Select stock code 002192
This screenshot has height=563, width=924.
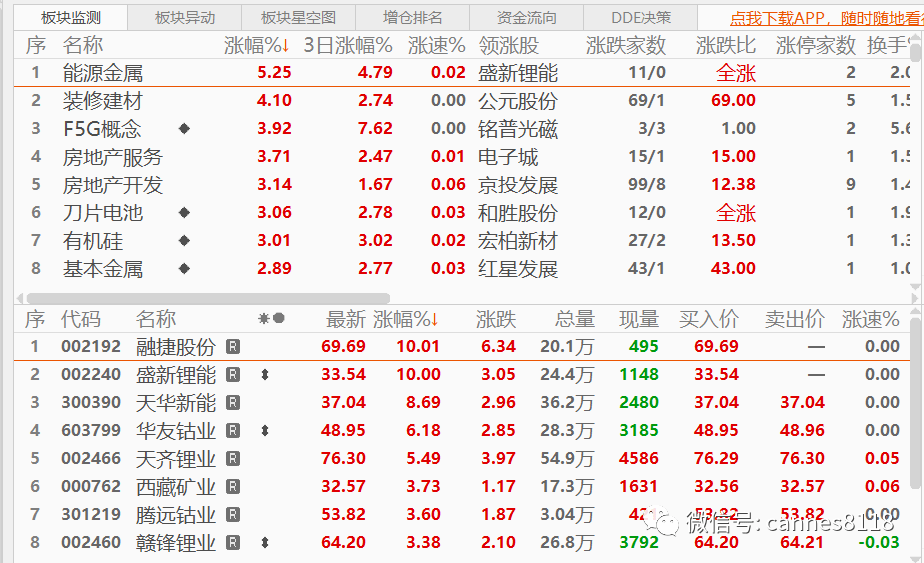(91, 347)
